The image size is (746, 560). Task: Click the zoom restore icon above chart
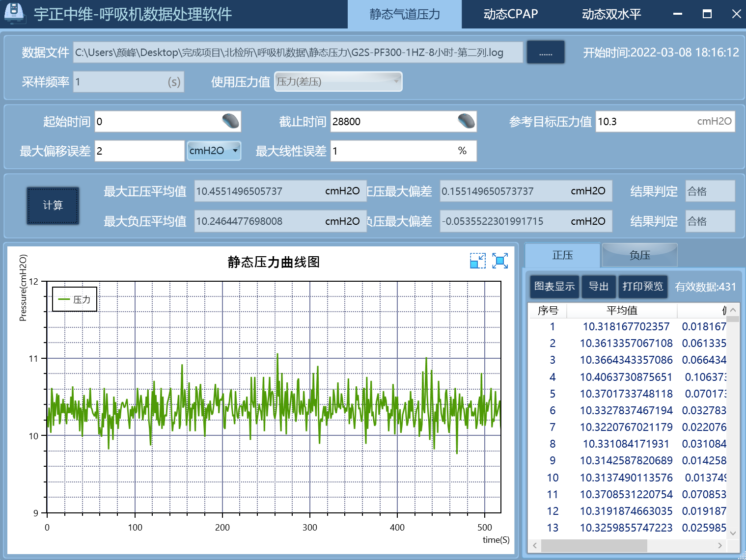477,261
